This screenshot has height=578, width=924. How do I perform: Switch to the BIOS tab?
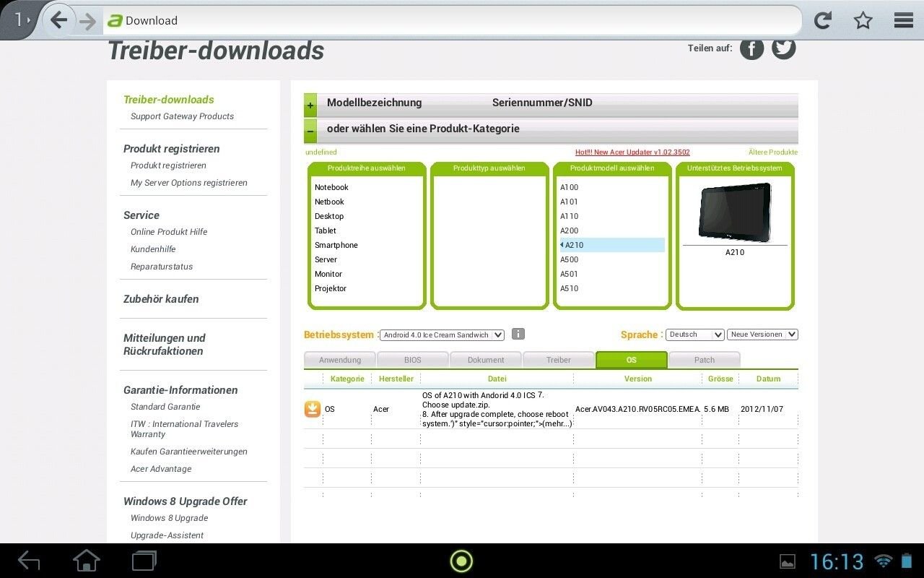pos(413,360)
